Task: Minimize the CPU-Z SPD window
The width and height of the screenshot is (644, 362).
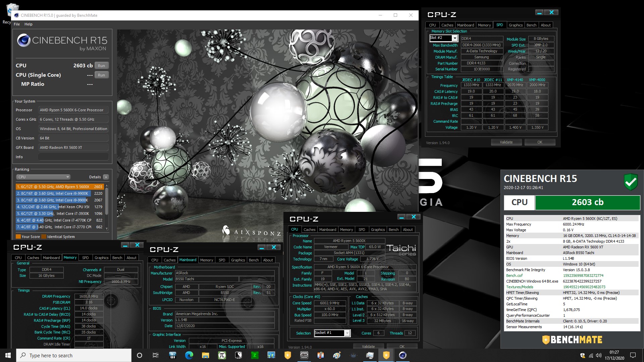Action: tap(539, 12)
